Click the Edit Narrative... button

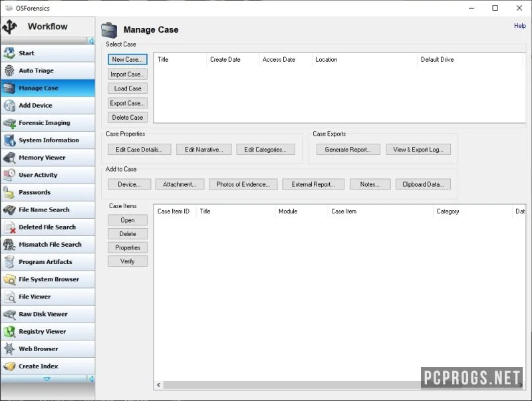pos(204,150)
